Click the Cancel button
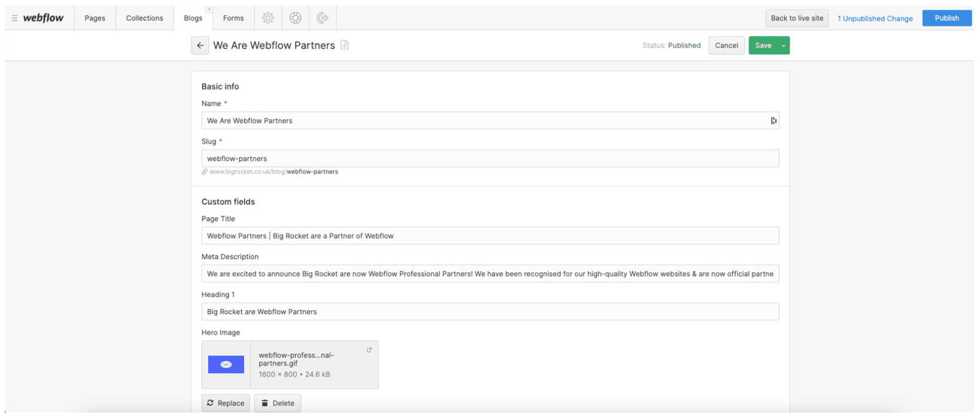 point(726,45)
